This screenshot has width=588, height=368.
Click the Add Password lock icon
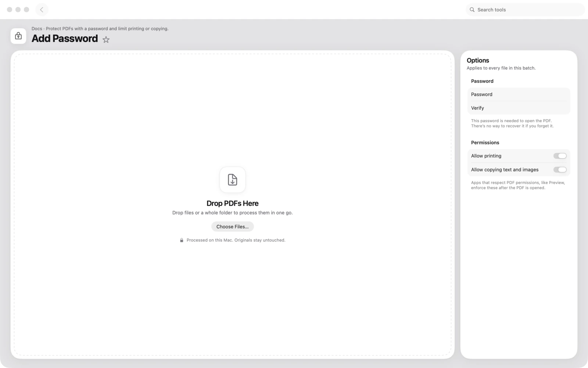(x=18, y=36)
